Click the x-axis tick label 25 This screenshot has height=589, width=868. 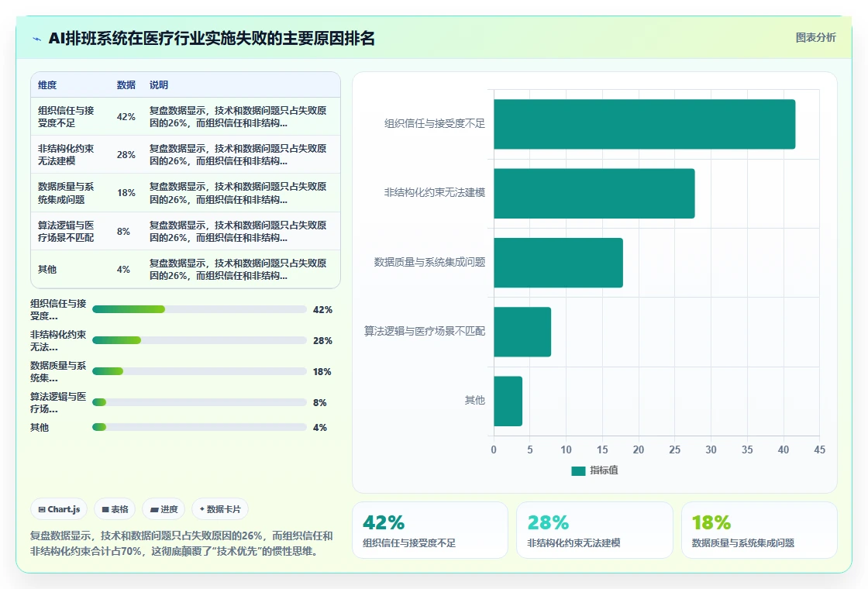[675, 450]
